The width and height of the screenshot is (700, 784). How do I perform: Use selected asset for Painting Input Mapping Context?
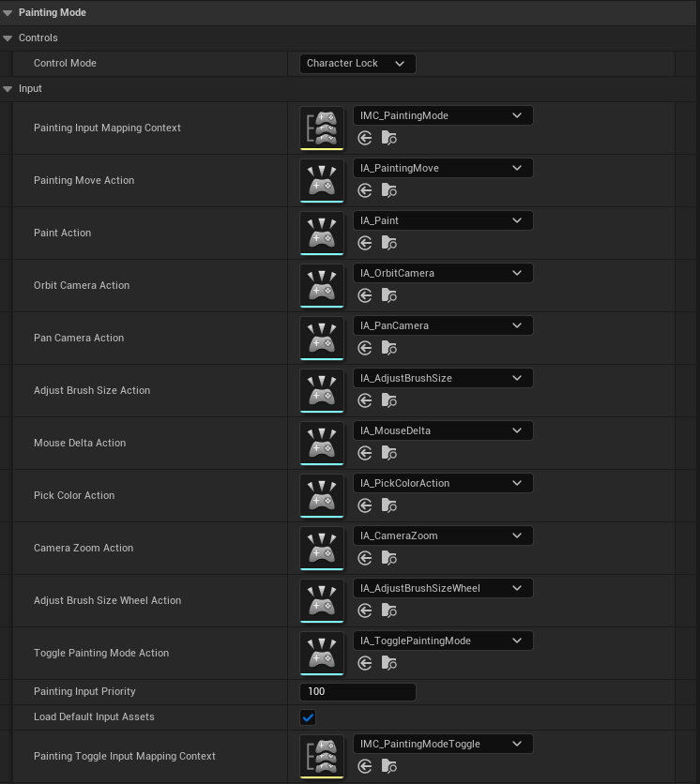[x=365, y=138]
